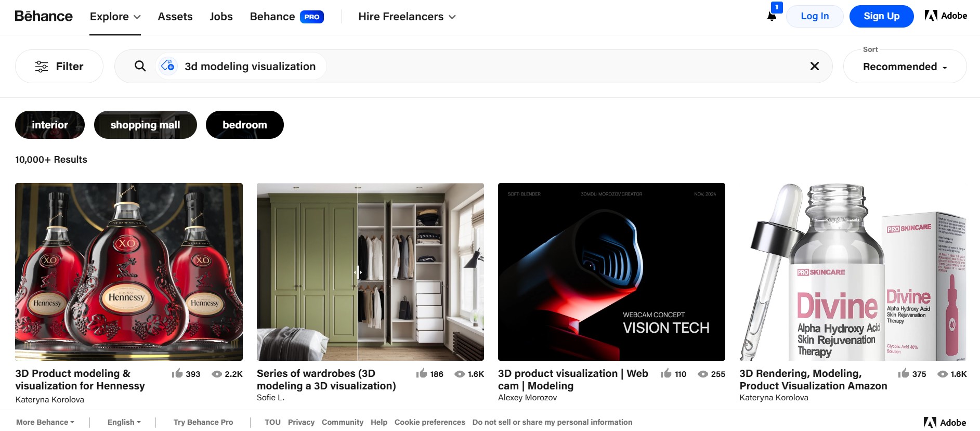
Task: Click the PRO badge next to Behance
Action: coord(312,17)
